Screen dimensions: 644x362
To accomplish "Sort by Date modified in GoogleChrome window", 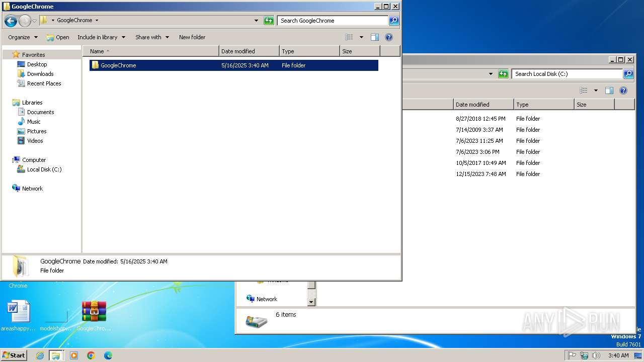I will coord(250,51).
